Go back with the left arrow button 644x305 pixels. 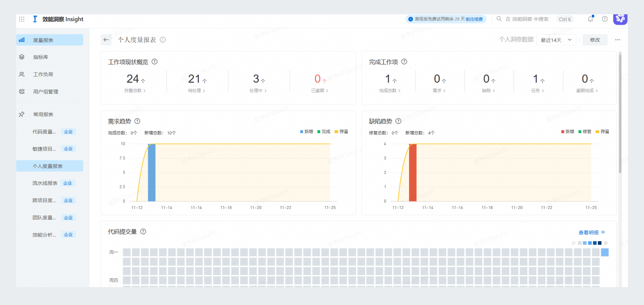(x=106, y=40)
